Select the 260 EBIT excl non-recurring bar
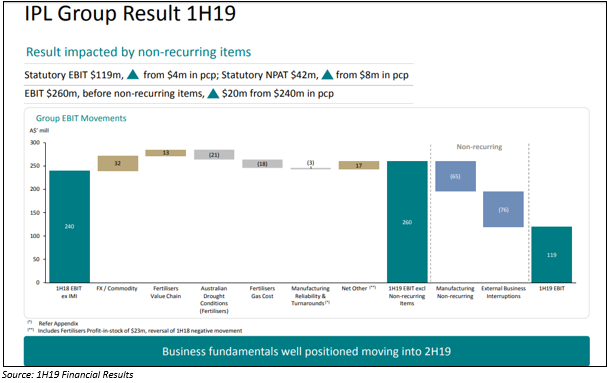 pos(407,222)
